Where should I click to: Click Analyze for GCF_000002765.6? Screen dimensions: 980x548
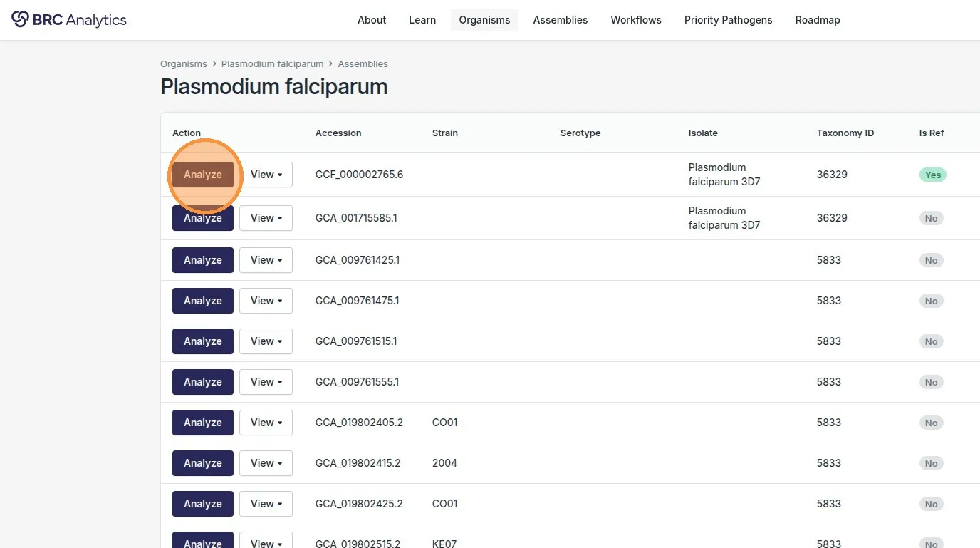click(203, 175)
